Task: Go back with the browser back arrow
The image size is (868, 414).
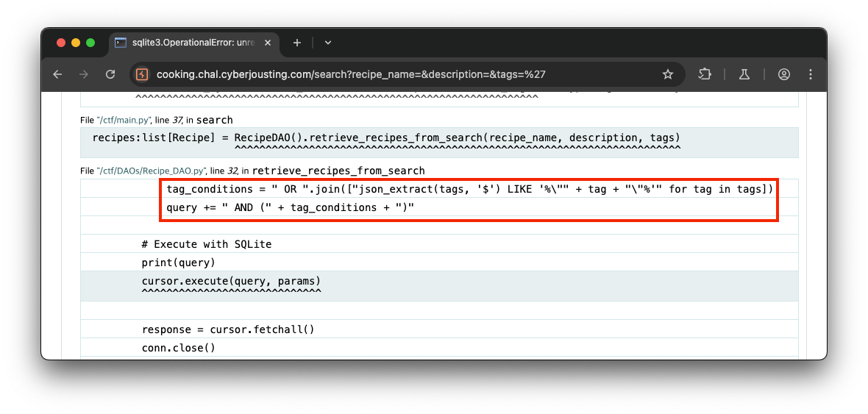Action: coord(57,74)
